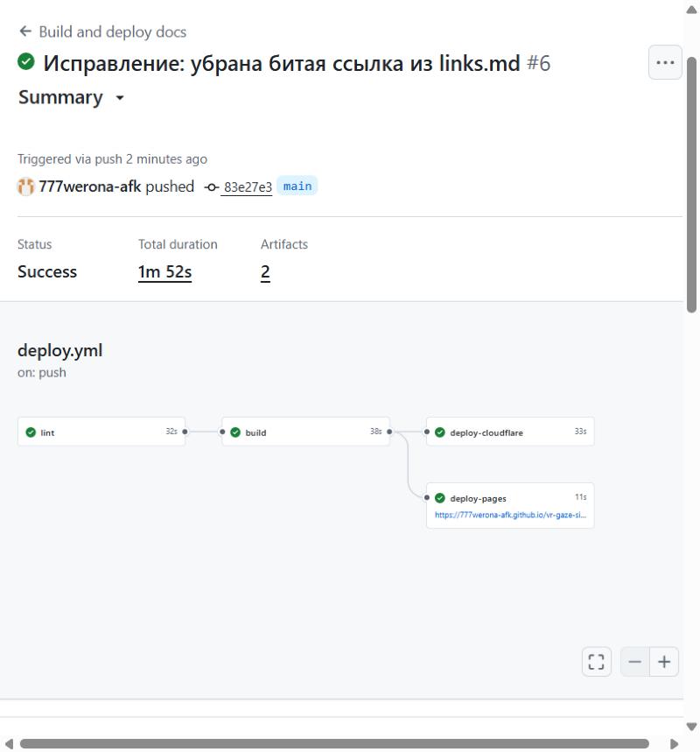700x752 pixels.
Task: Click the 38s duration on build
Action: point(376,432)
